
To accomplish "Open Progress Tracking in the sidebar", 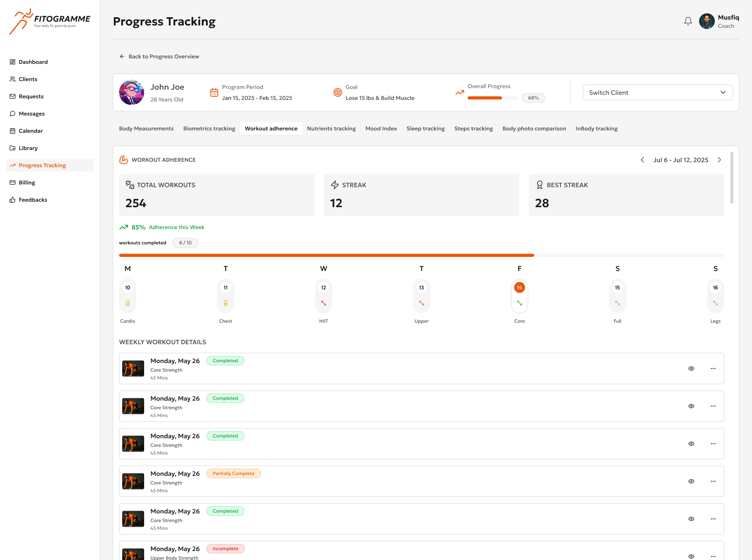I will click(x=42, y=165).
